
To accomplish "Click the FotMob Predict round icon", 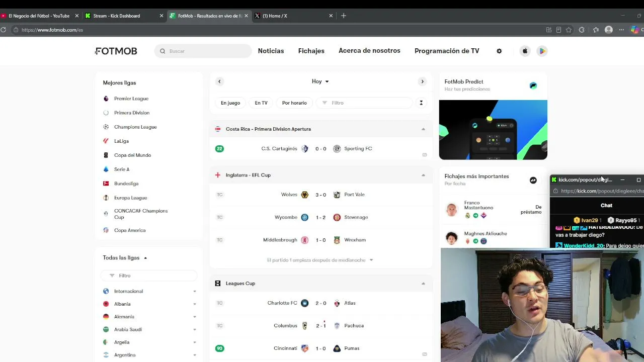I will tap(533, 85).
